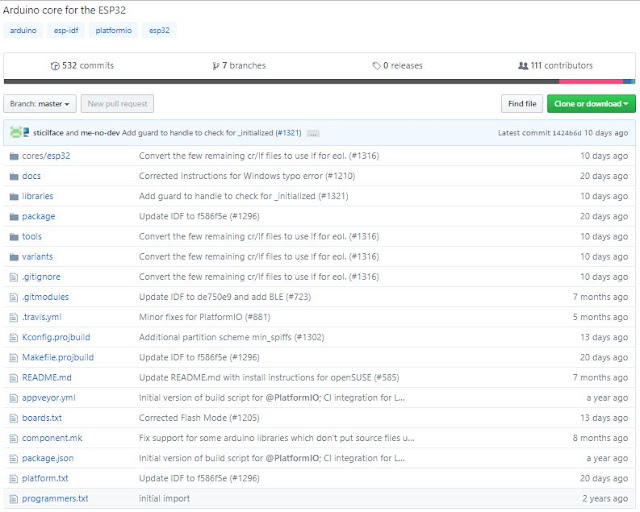The height and width of the screenshot is (512, 640).
Task: Open 'Corrected Instructions for Windows typo error' commit
Action: tap(247, 176)
